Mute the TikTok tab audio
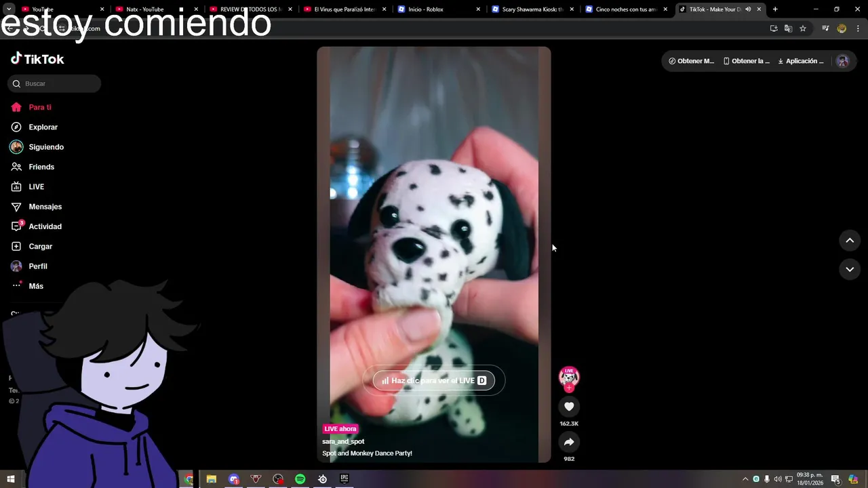Viewport: 868px width, 488px height. coord(748,9)
